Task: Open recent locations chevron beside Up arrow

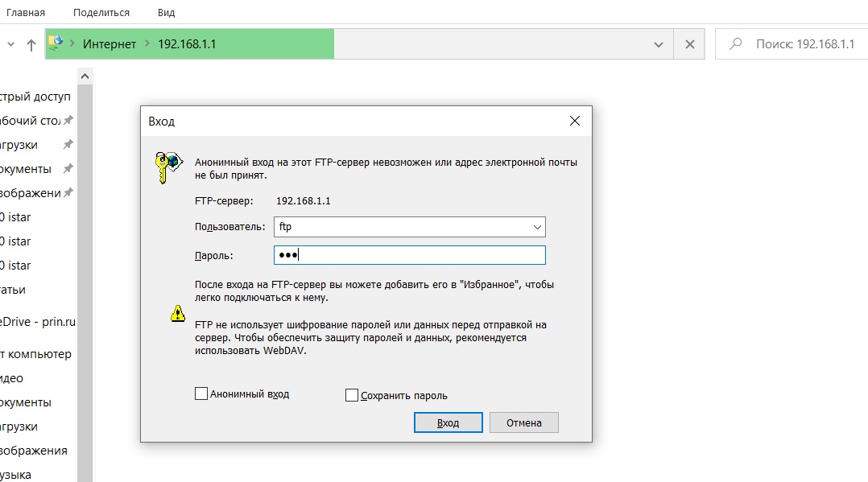Action: [x=10, y=44]
